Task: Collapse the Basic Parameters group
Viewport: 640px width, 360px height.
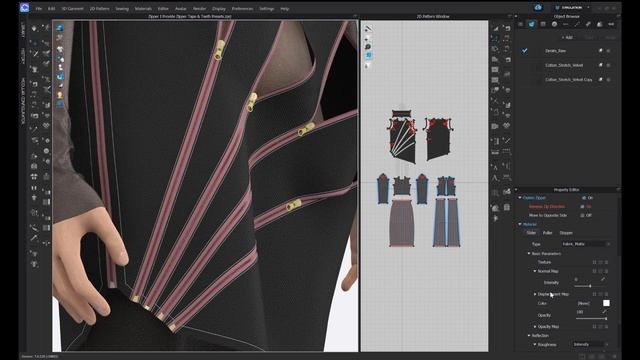Action: tap(529, 253)
